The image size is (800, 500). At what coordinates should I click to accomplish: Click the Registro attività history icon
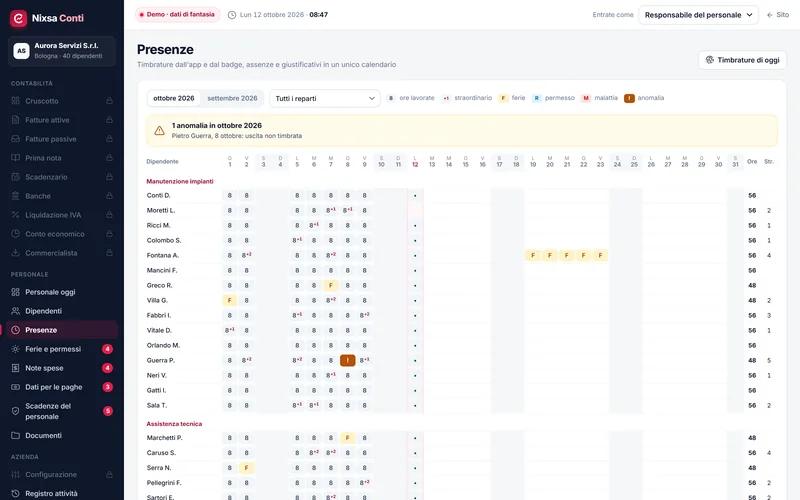15,493
